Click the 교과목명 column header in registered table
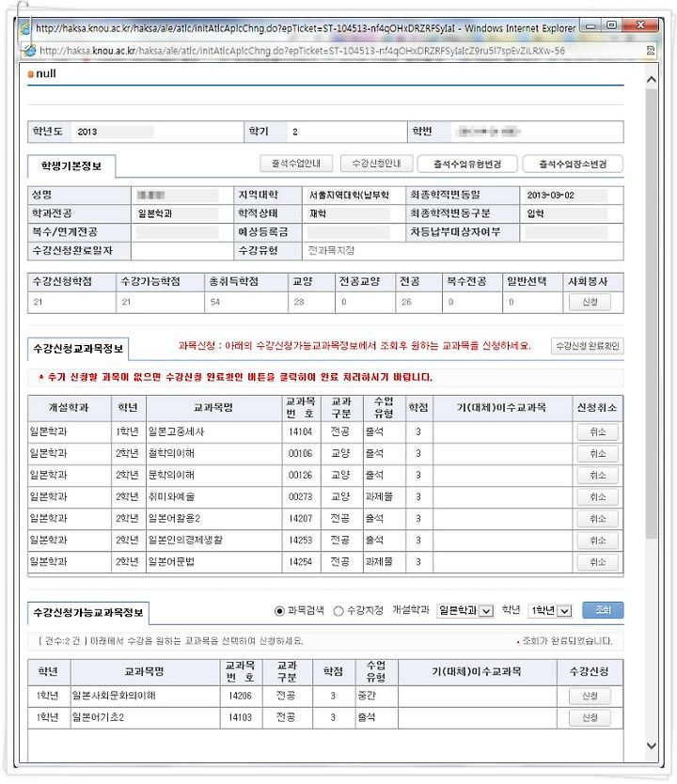 coord(213,408)
